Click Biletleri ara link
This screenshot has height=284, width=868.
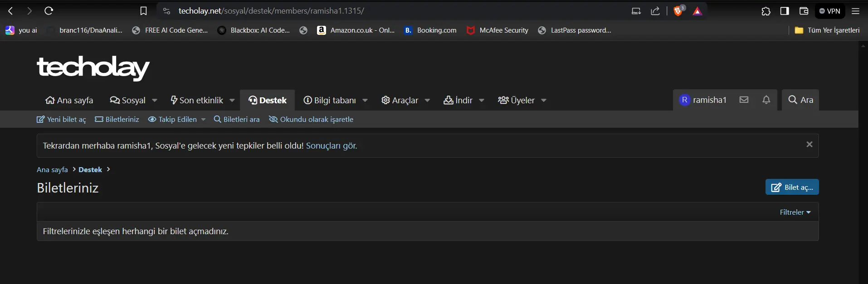pyautogui.click(x=237, y=120)
